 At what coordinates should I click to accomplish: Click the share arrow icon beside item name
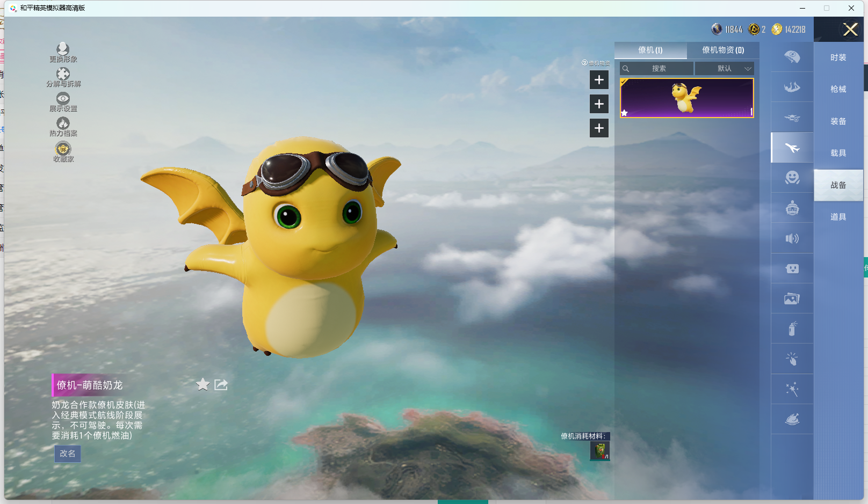pos(221,384)
